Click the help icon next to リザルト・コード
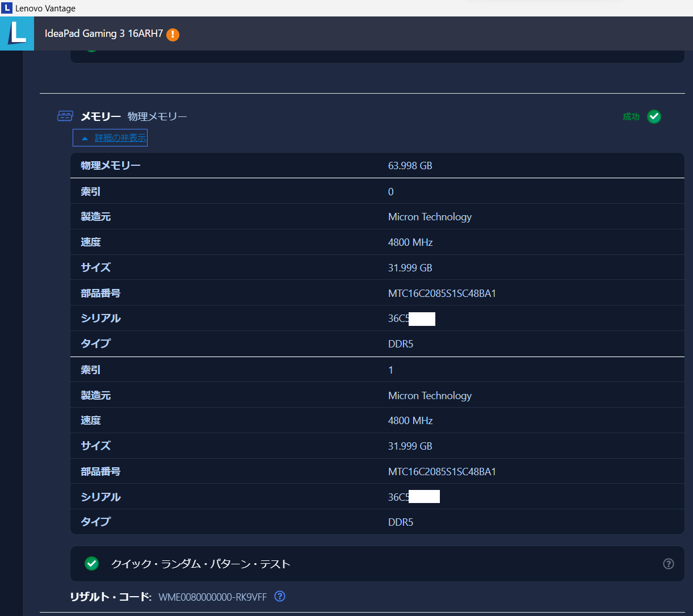This screenshot has height=616, width=693. point(279,596)
